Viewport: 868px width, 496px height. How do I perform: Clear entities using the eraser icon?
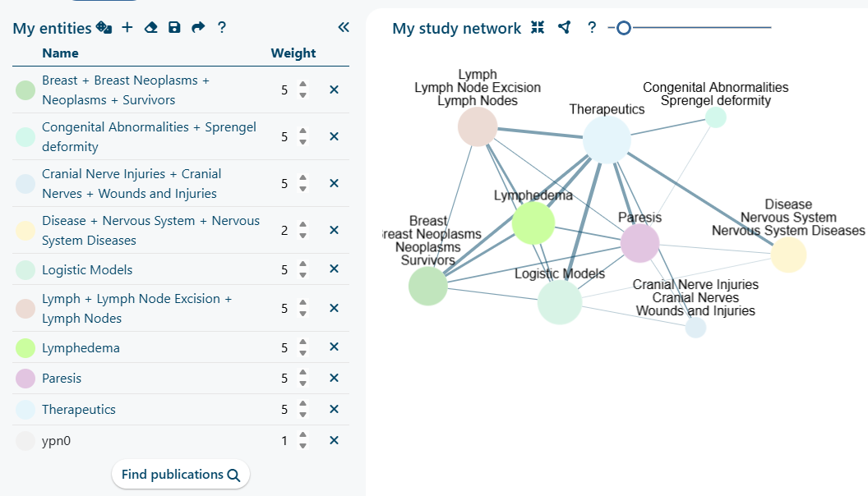pos(150,28)
